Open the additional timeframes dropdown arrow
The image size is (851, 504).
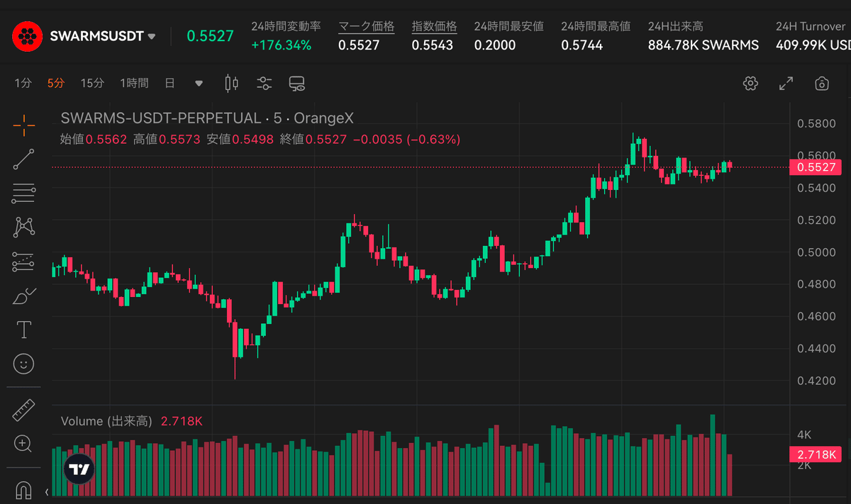tap(199, 84)
